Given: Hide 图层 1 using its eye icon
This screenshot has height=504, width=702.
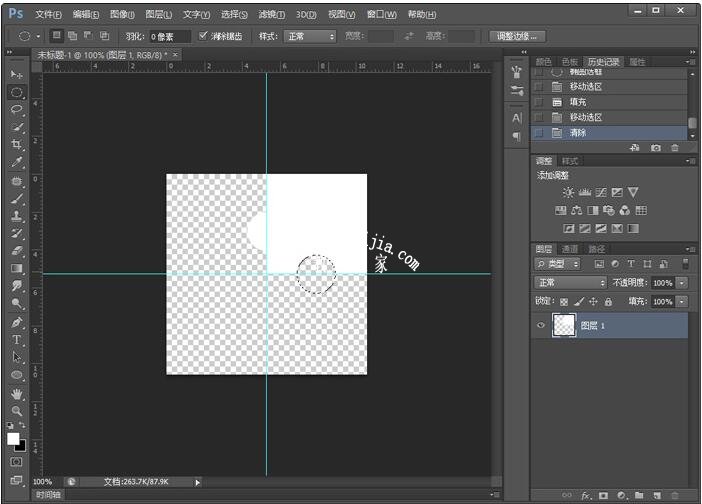Looking at the screenshot, I should pos(541,325).
